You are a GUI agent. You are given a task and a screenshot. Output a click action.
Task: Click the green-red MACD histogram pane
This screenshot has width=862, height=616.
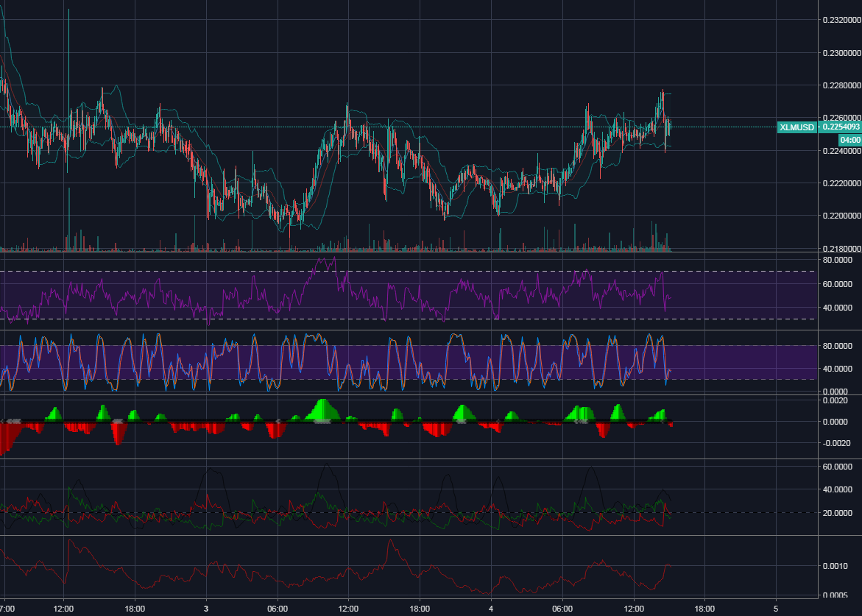coord(409,427)
